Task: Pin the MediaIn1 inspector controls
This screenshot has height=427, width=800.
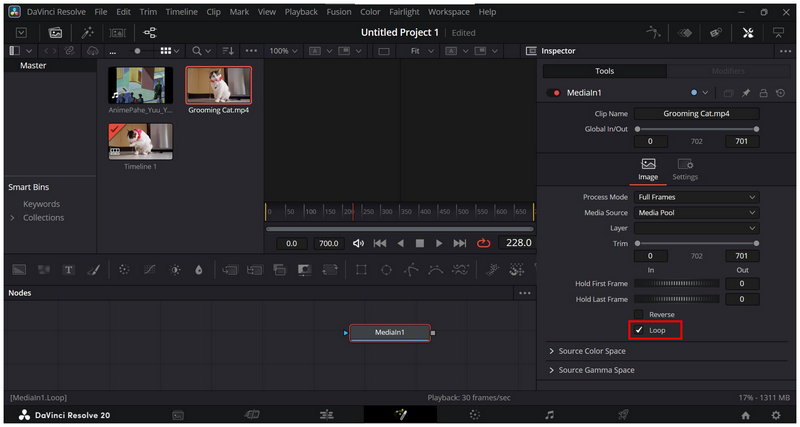Action: [746, 93]
